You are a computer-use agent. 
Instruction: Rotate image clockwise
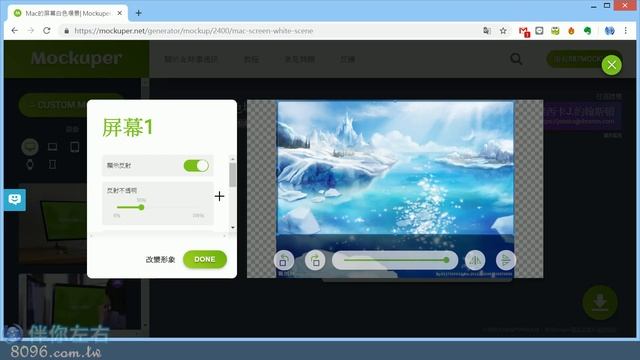pos(315,260)
